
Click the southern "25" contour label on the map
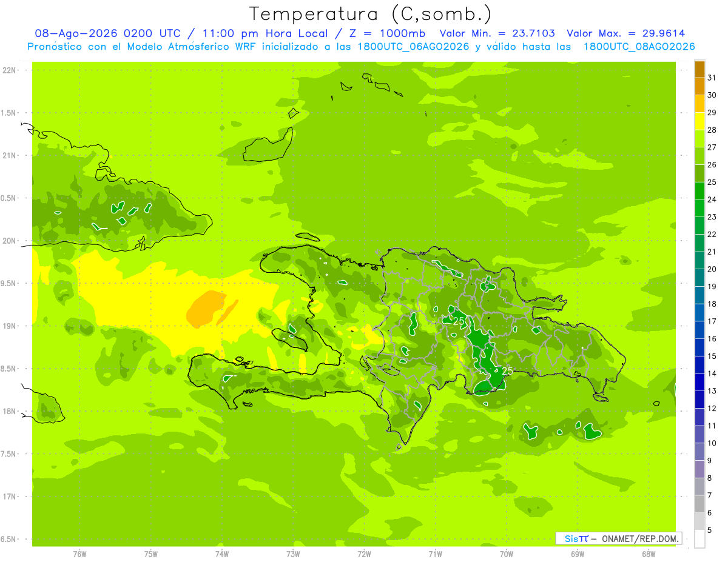tap(508, 371)
